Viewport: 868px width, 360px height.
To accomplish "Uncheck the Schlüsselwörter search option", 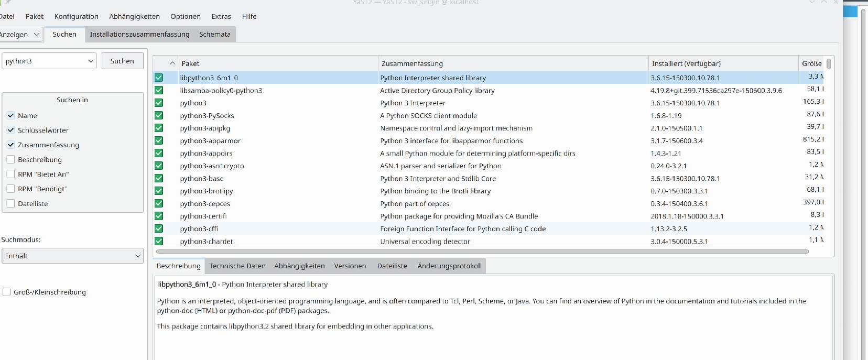I will tap(11, 130).
